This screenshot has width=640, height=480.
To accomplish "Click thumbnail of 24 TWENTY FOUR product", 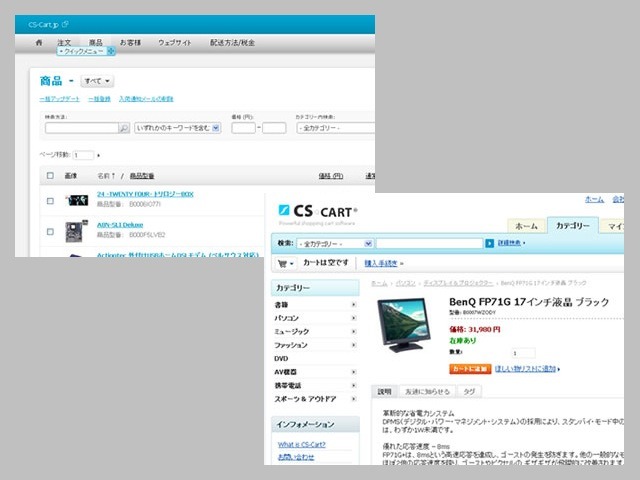I will pos(77,200).
